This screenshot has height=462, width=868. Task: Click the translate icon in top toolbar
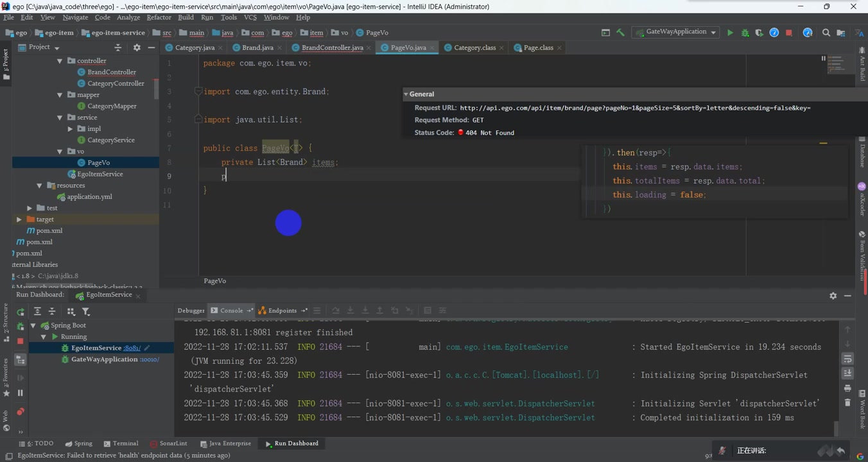coord(860,33)
